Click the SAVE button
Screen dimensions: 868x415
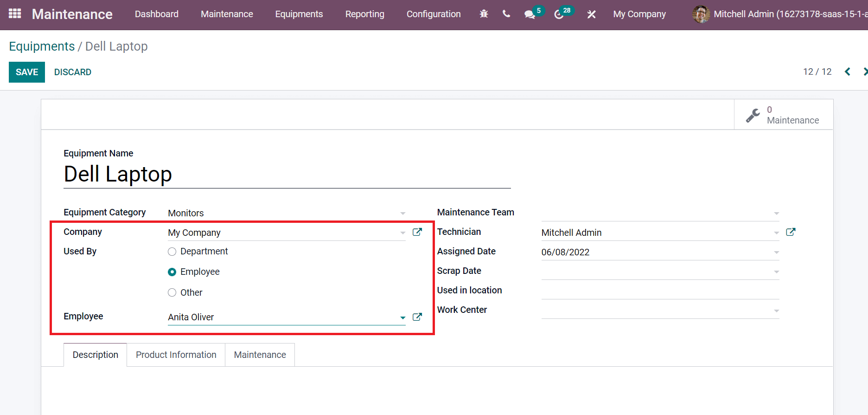pos(27,72)
